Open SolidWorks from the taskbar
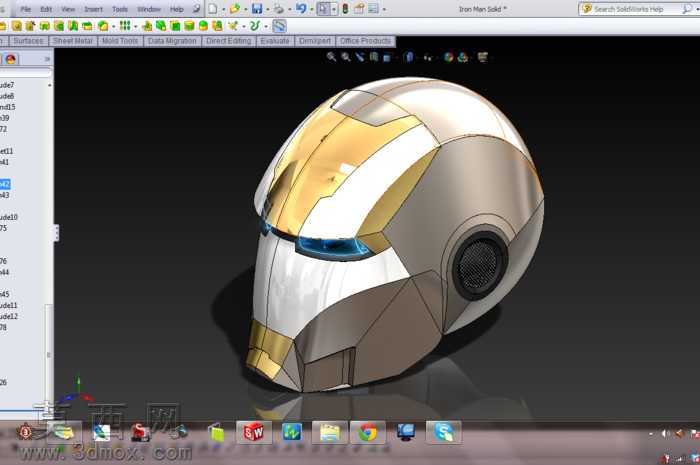The image size is (700, 465). pos(254,432)
